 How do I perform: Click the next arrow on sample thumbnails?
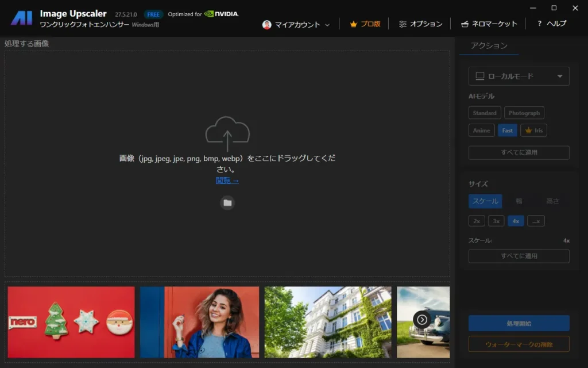pyautogui.click(x=422, y=319)
